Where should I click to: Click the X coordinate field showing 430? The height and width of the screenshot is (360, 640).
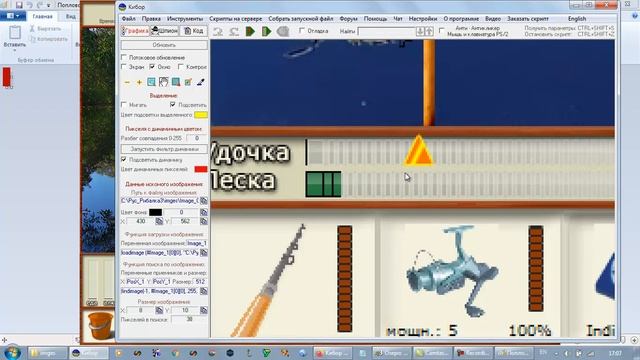141,221
